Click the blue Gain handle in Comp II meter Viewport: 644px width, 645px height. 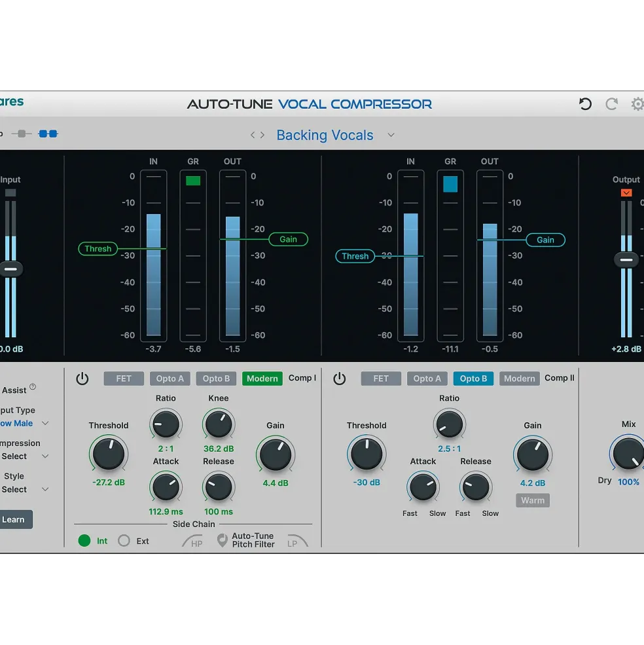[x=545, y=240]
